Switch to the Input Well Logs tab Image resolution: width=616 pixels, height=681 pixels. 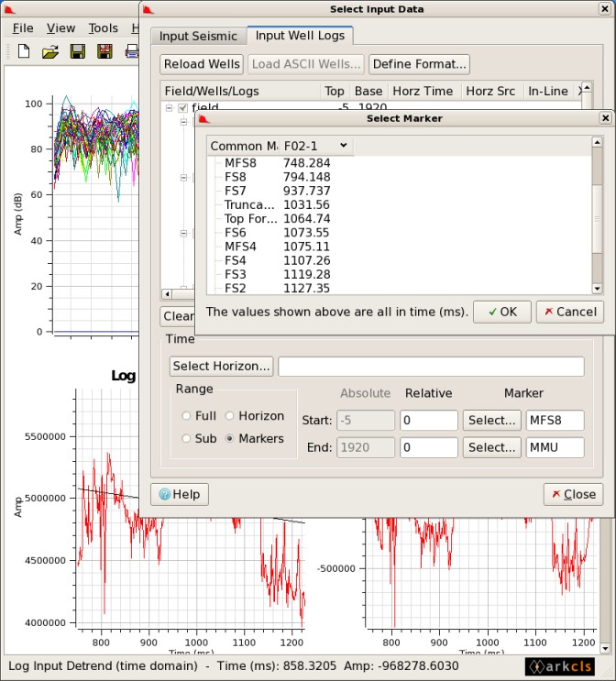300,35
